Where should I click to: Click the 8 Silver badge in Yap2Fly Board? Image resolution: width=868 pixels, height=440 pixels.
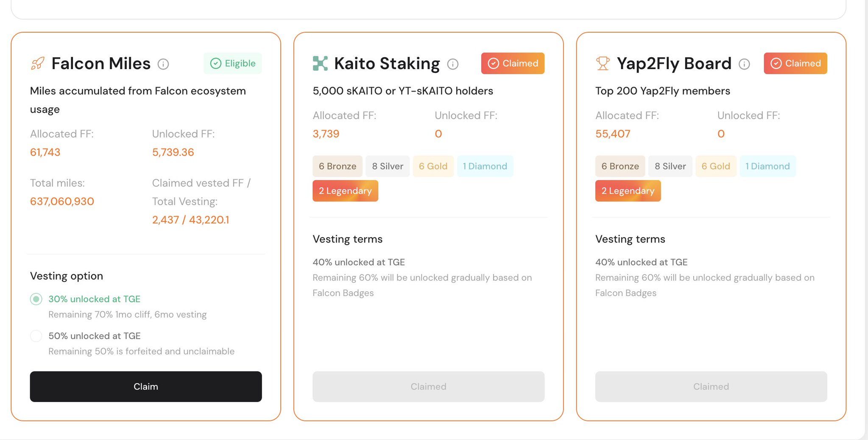coord(670,166)
